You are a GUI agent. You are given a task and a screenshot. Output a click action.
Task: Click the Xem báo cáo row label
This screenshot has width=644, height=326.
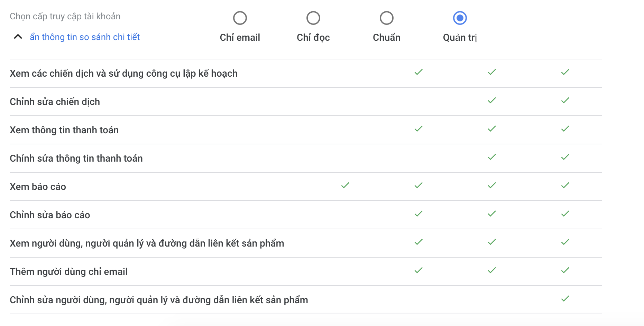(x=38, y=186)
